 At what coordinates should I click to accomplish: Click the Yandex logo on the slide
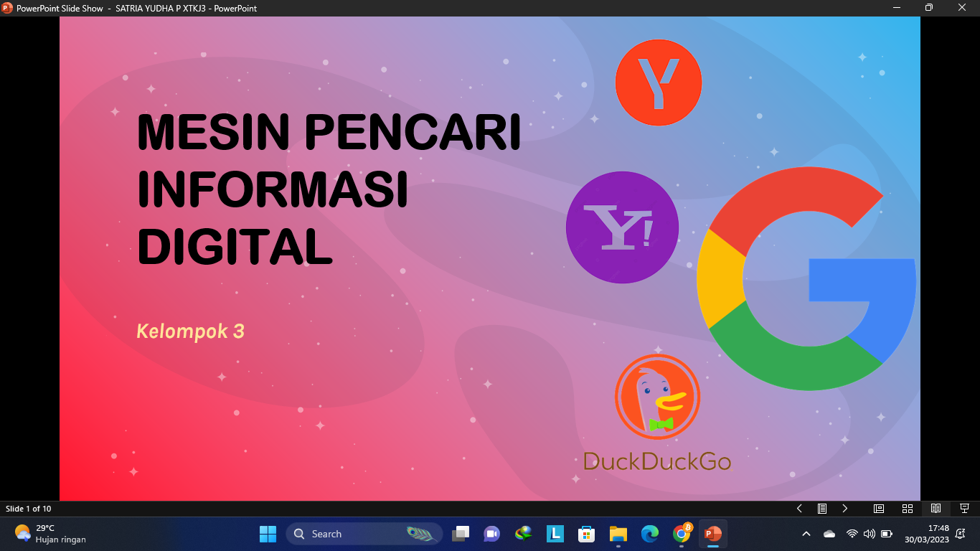tap(658, 83)
